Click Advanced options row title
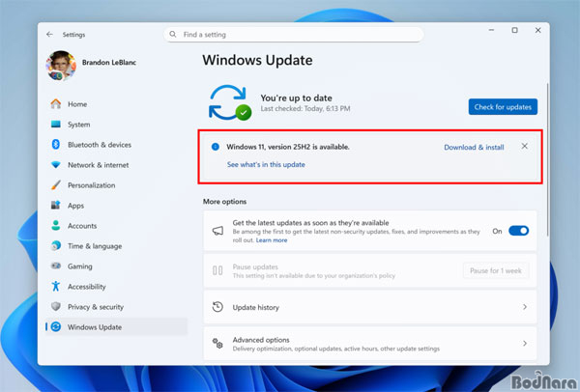 click(x=261, y=340)
